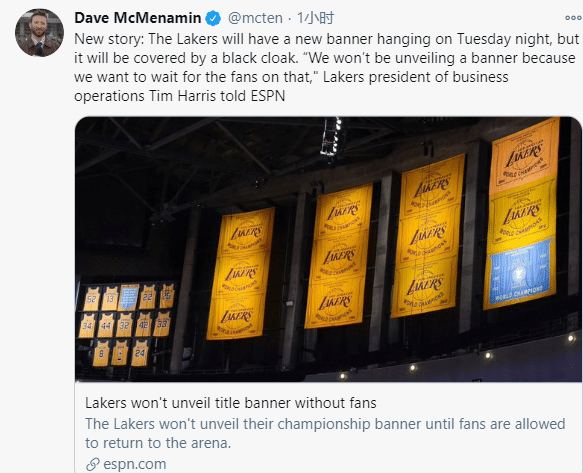Click the tweet text starting New story
The height and width of the screenshot is (473, 583).
click(326, 67)
